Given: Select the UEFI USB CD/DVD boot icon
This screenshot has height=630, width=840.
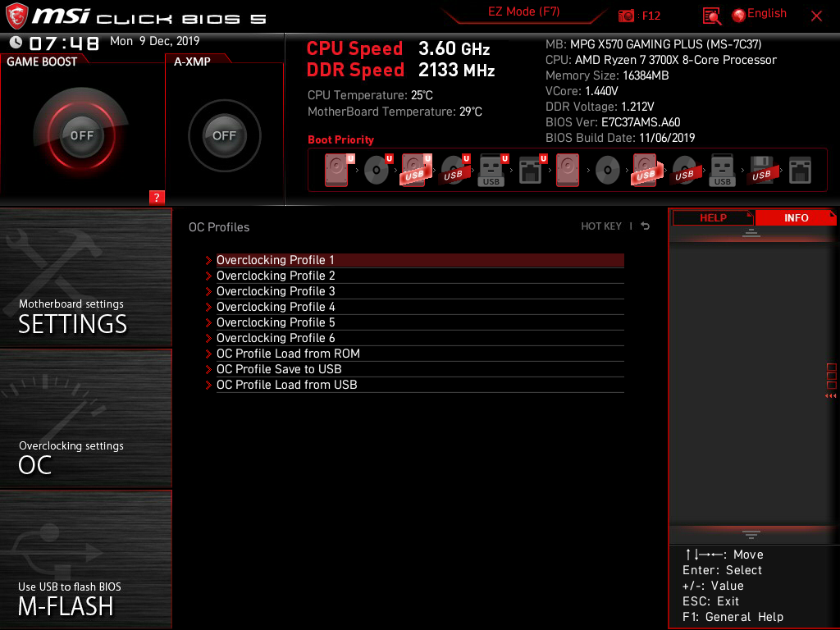Looking at the screenshot, I should click(454, 171).
